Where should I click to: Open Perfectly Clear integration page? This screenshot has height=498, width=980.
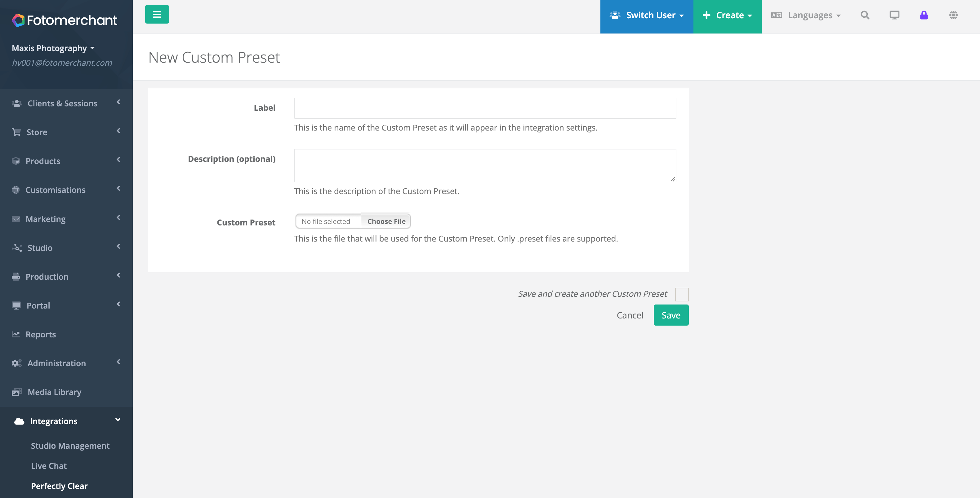coord(59,486)
